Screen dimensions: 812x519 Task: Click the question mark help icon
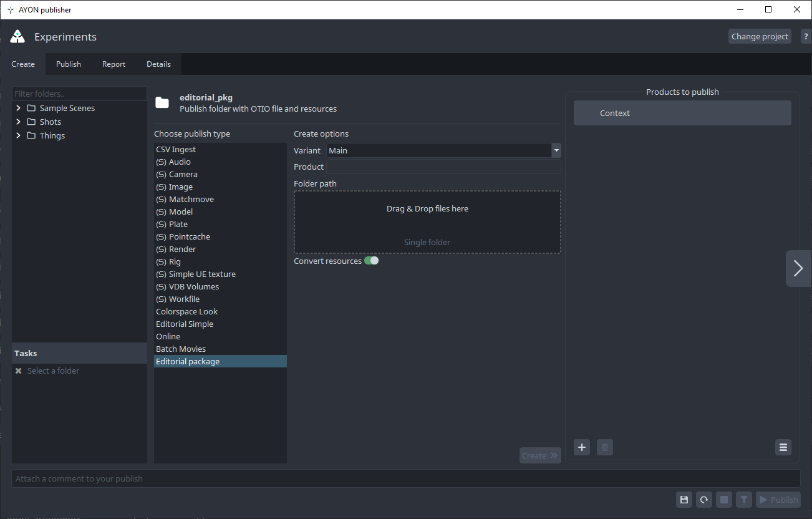pyautogui.click(x=806, y=37)
